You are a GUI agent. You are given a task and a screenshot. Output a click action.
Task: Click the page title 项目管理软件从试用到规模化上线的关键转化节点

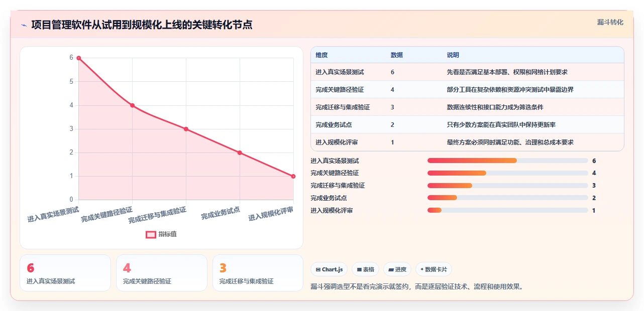click(142, 25)
